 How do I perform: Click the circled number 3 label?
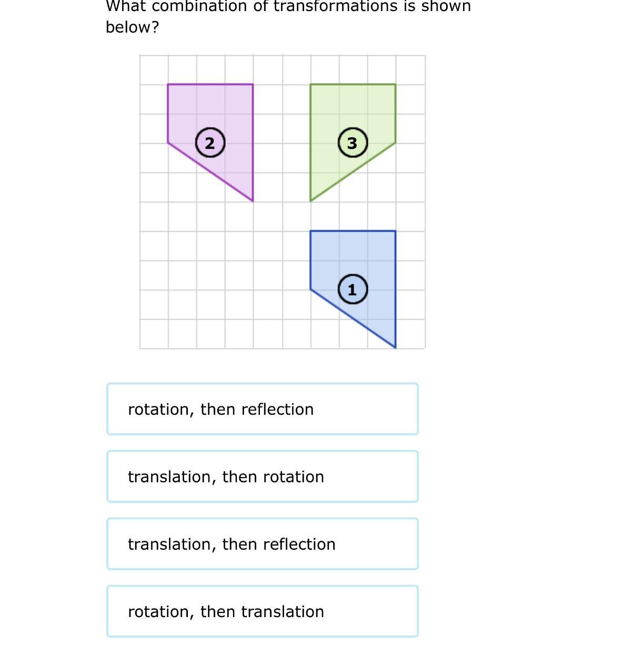[353, 143]
